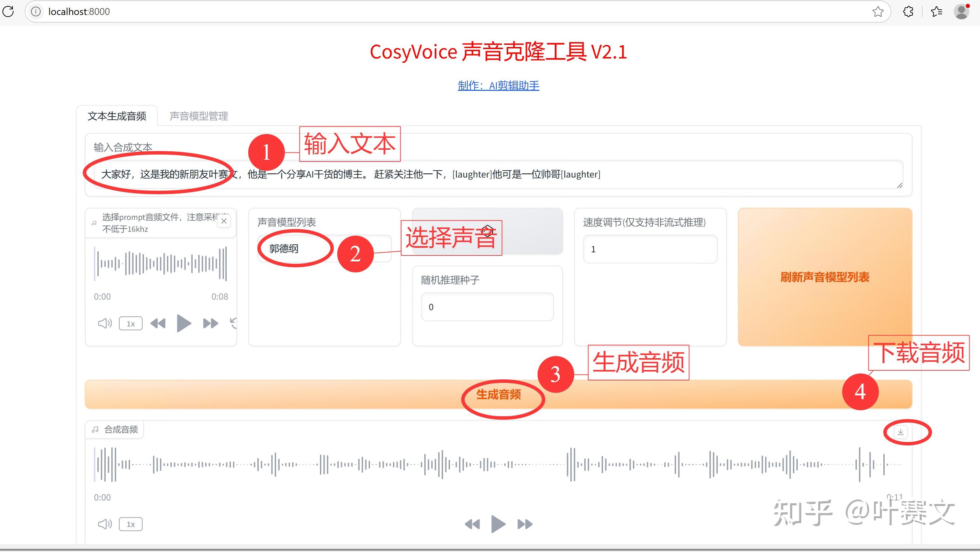Download the synthesized audio
This screenshot has width=980, height=552.
coord(900,432)
